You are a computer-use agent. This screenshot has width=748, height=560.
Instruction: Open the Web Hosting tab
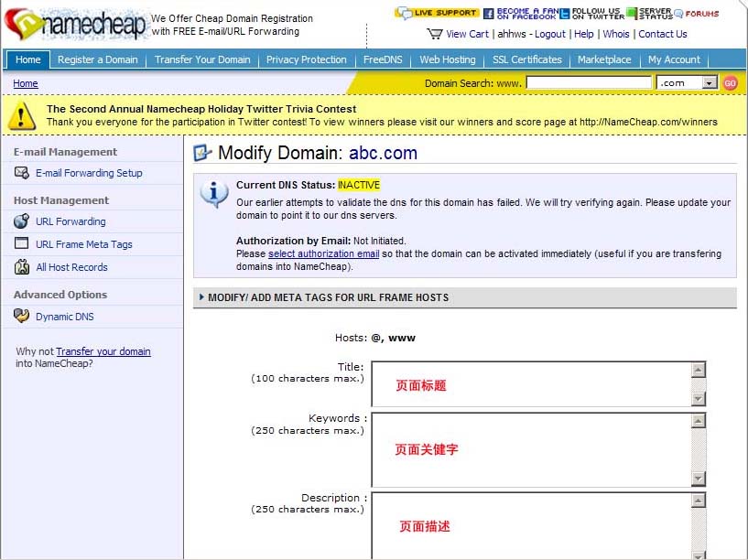[x=447, y=59]
